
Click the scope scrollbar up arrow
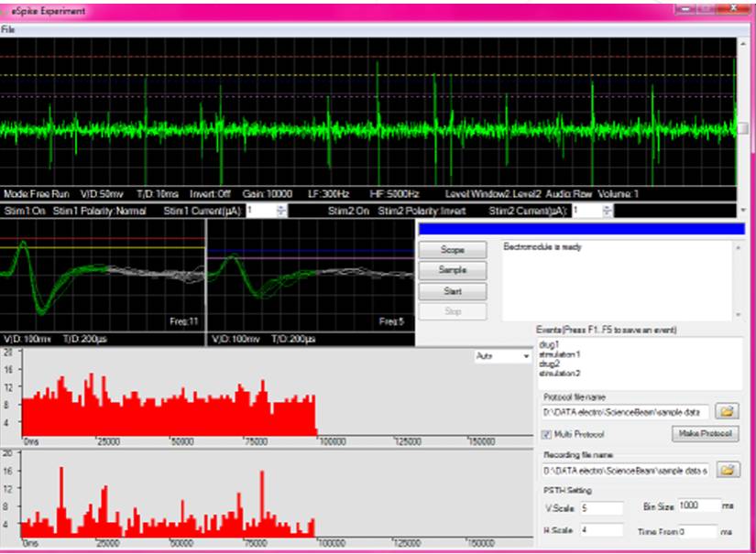click(x=743, y=43)
